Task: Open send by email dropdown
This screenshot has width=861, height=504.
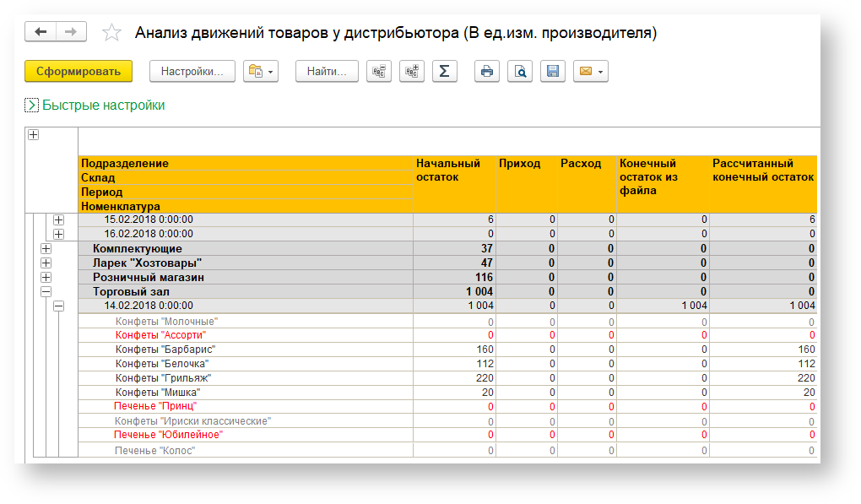Action: click(x=591, y=72)
